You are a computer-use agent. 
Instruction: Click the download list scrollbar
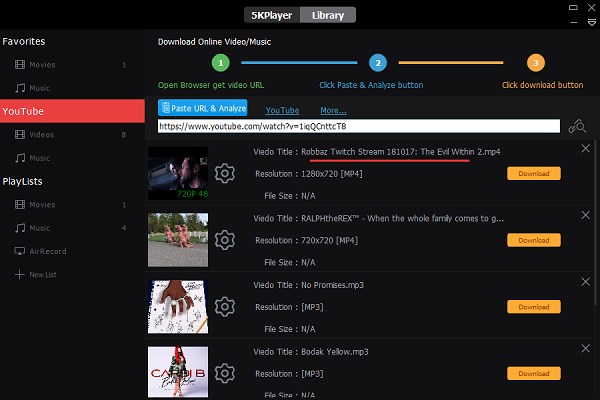pyautogui.click(x=596, y=222)
